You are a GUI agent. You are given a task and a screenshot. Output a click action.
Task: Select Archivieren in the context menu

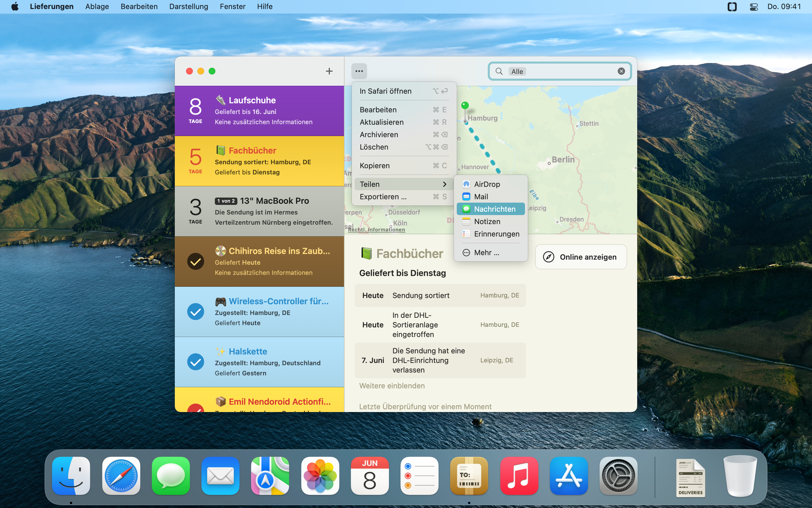[404, 135]
